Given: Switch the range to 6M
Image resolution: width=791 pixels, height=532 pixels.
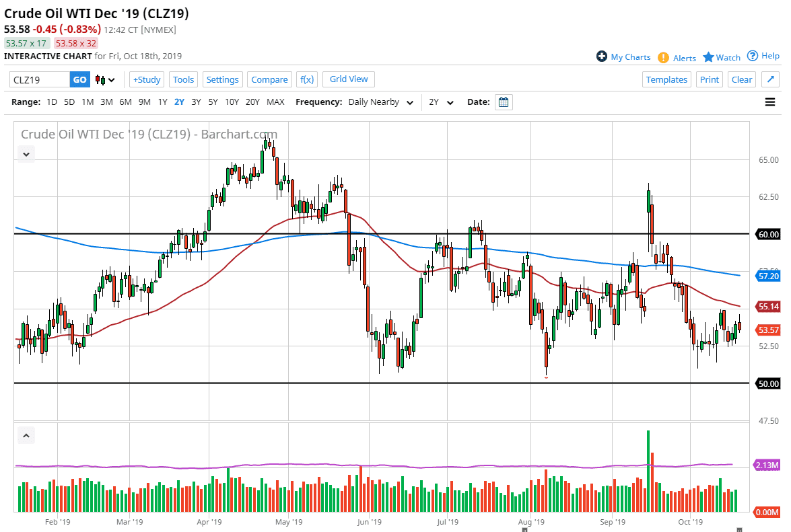Looking at the screenshot, I should tap(125, 102).
